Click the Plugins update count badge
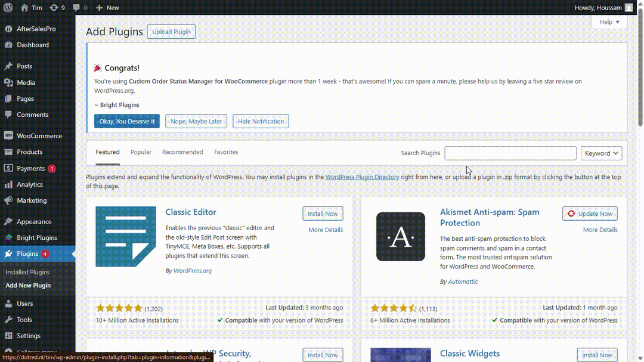Viewport: 644px width, 362px height. coord(45,254)
